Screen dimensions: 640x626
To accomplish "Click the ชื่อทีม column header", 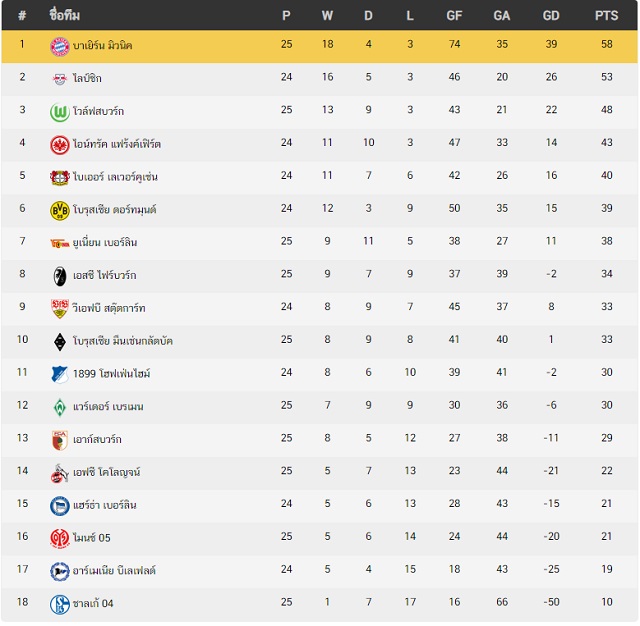I will click(64, 15).
